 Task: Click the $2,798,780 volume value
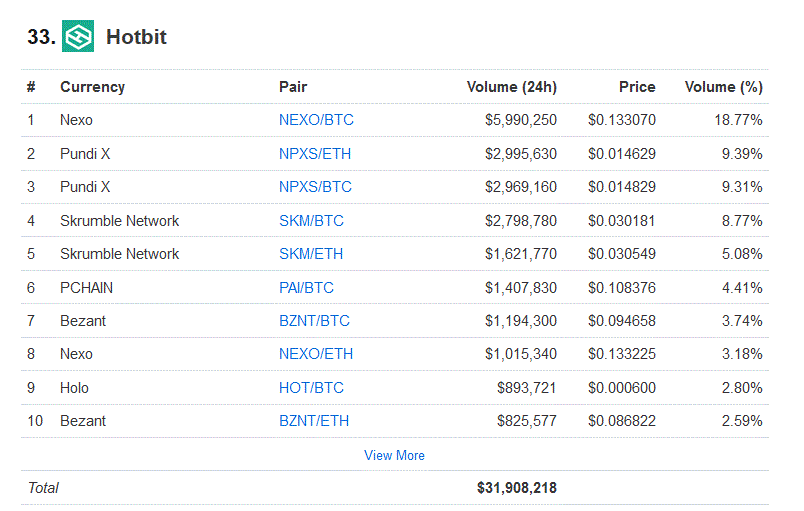point(521,221)
